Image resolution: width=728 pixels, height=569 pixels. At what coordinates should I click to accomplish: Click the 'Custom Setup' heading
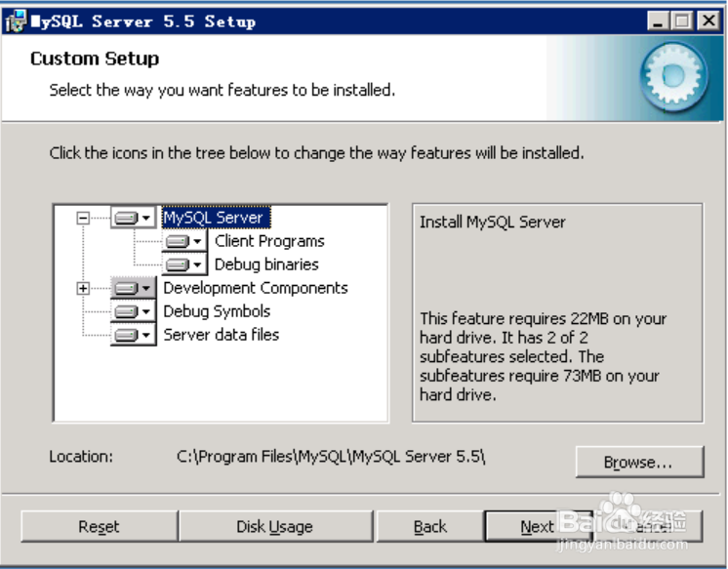click(95, 59)
